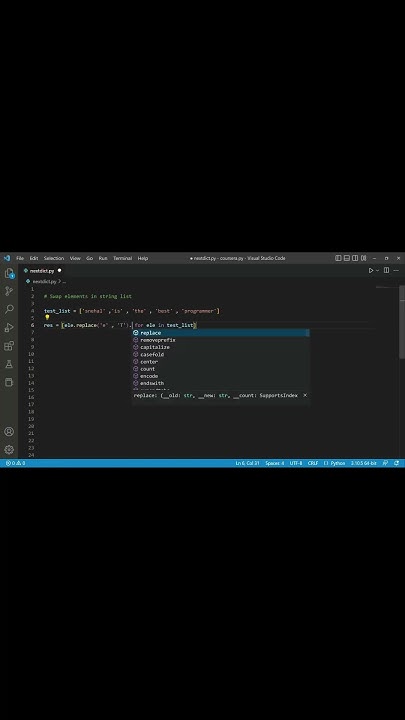Open the Explorer view in activity bar
Viewport: 405px width, 720px height.
[9, 274]
